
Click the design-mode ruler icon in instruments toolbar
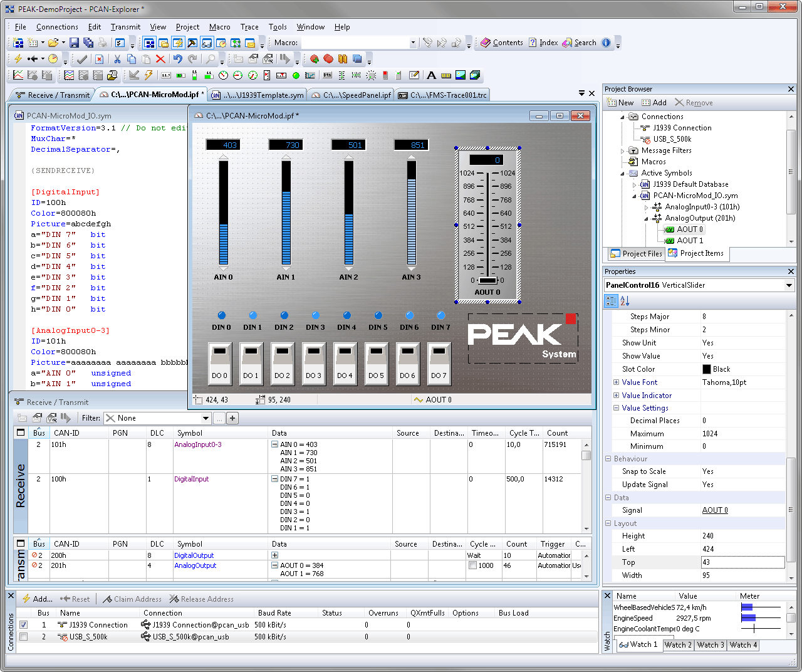[x=134, y=75]
